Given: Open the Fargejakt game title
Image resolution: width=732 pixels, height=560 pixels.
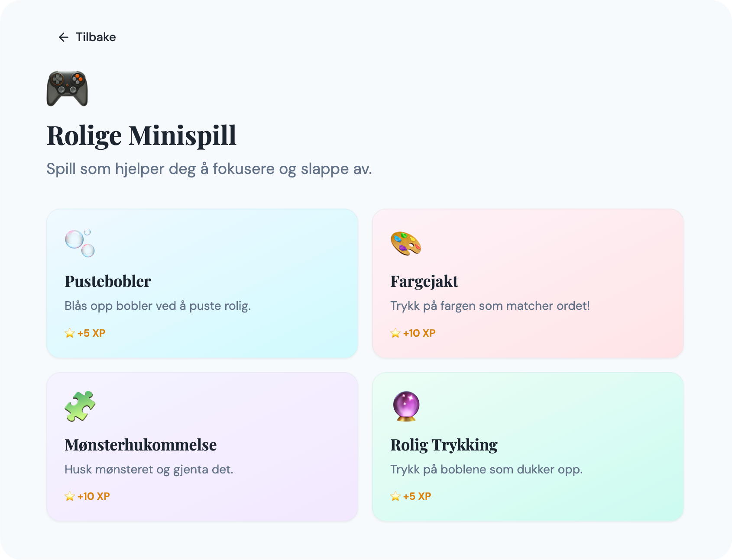Looking at the screenshot, I should pyautogui.click(x=424, y=281).
